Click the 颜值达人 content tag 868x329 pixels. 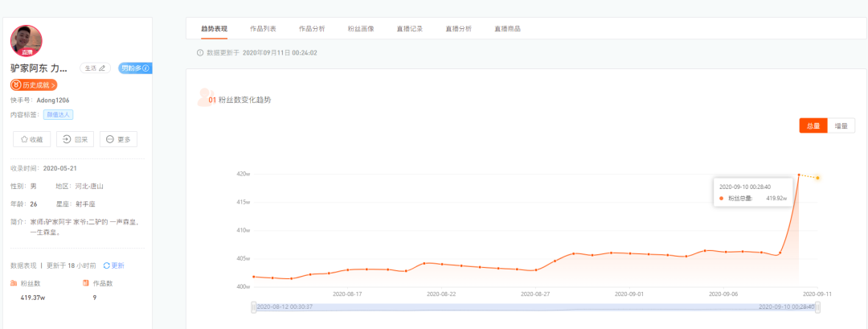tap(59, 115)
